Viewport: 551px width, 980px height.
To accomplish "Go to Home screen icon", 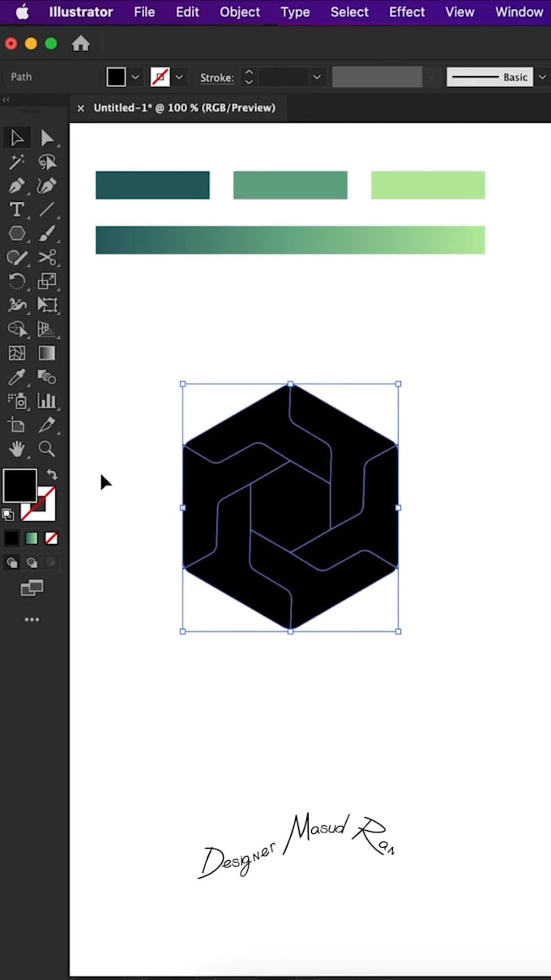I will (81, 44).
